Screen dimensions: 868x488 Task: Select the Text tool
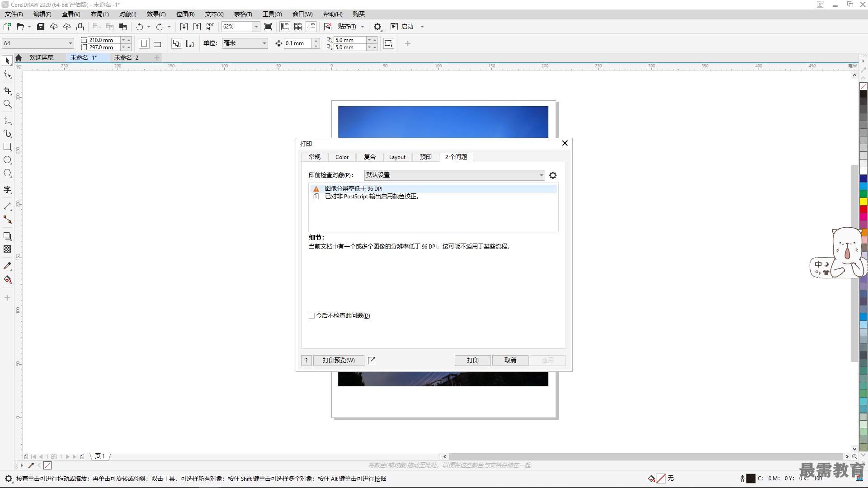7,190
